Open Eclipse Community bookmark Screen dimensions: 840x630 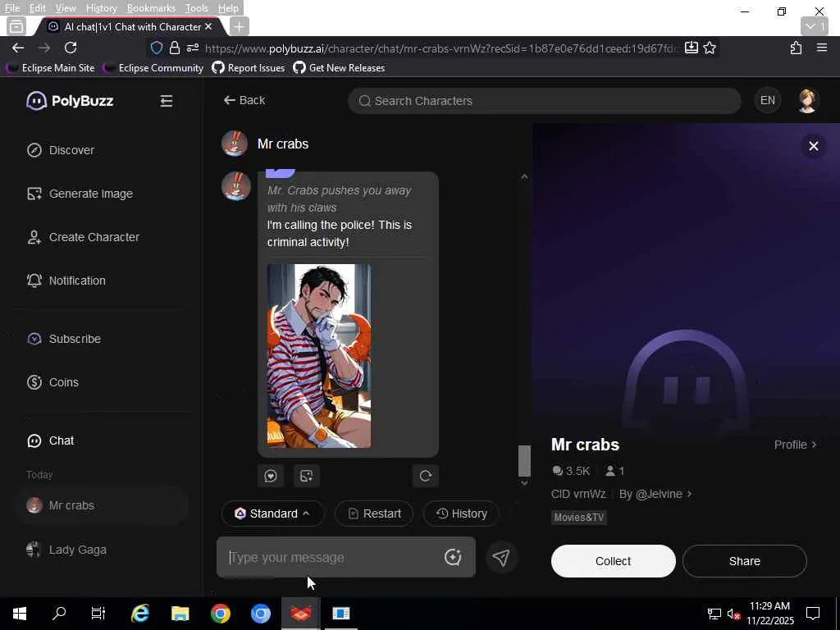154,68
